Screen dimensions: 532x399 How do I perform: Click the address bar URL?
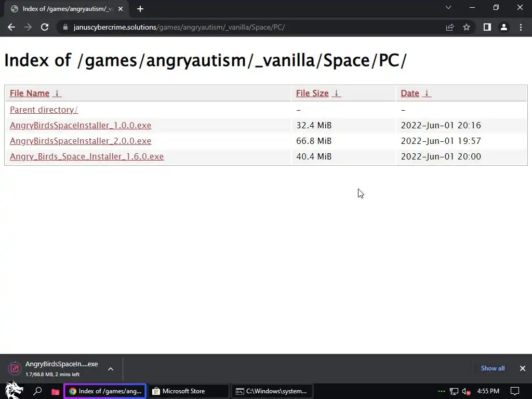179,27
